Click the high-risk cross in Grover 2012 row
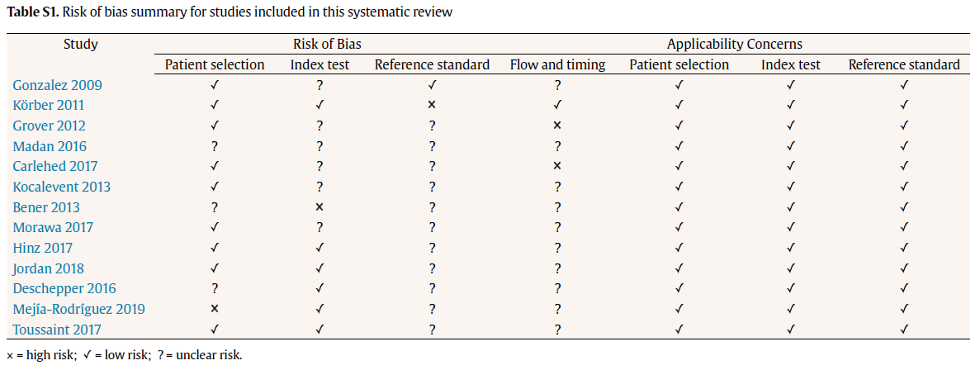 point(557,126)
